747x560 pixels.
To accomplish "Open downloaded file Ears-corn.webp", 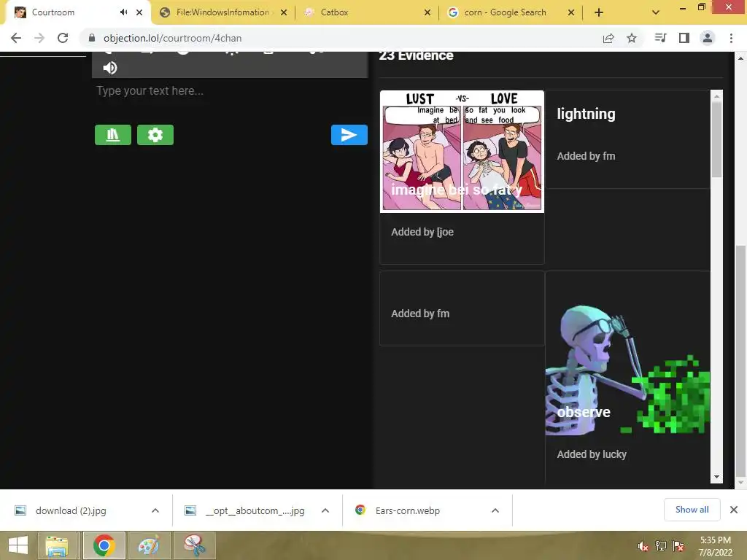I will pos(407,510).
